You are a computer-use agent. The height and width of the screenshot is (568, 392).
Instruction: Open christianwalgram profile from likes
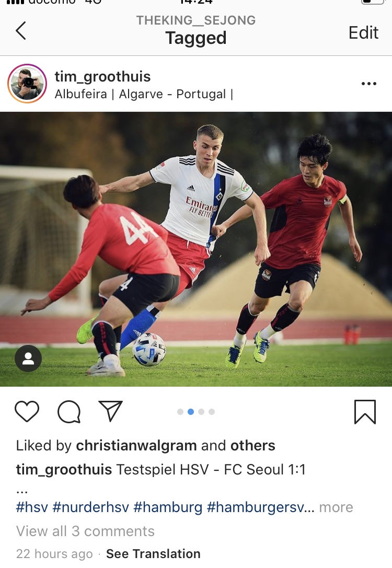click(x=136, y=445)
